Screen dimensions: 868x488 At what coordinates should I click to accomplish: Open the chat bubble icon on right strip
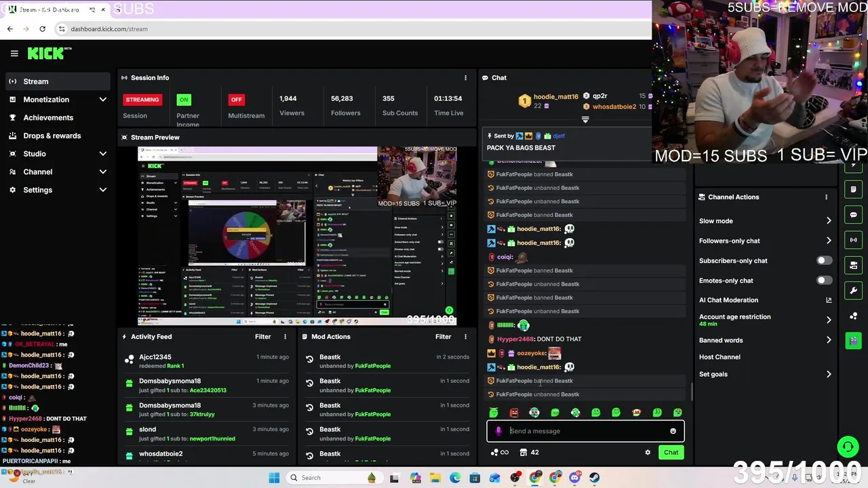853,215
